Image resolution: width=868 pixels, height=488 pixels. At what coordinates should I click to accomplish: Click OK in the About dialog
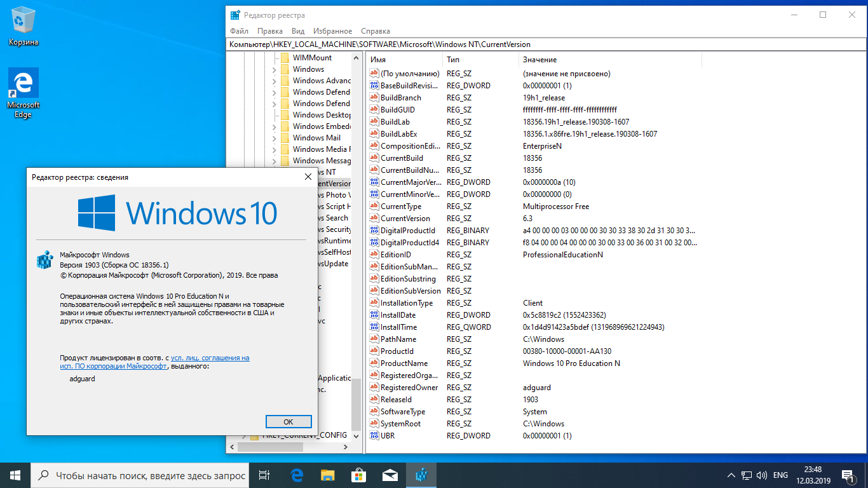(288, 421)
